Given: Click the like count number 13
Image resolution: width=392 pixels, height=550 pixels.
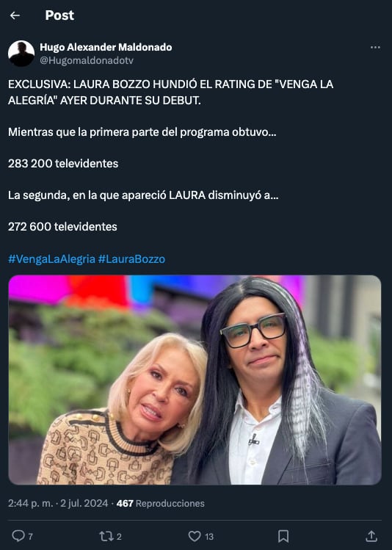Looking at the screenshot, I should 209,536.
